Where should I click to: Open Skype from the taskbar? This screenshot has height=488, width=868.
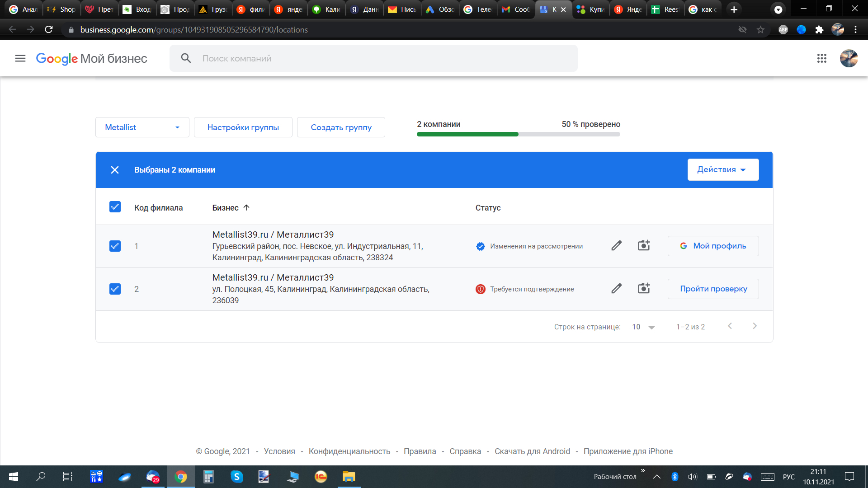(x=237, y=477)
